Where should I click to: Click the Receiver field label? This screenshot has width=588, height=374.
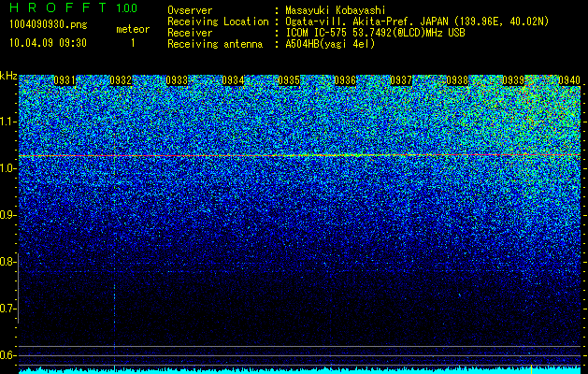click(190, 33)
